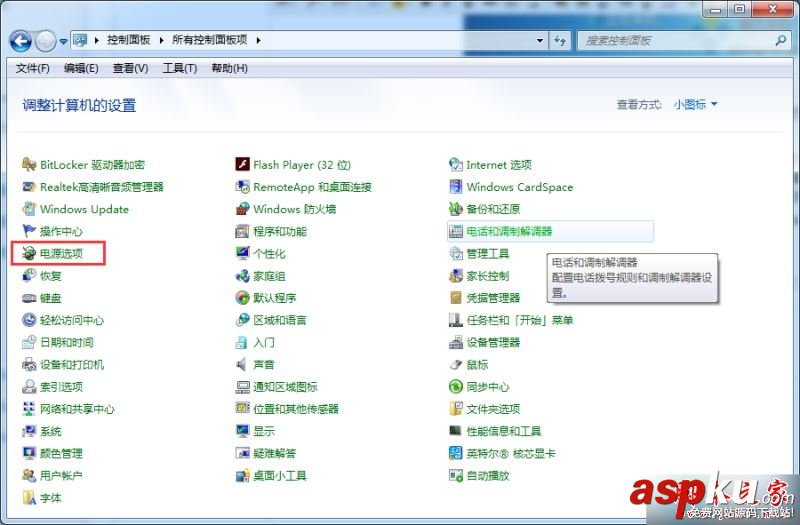The width and height of the screenshot is (800, 525).
Task: Open RemoteApp 和桌面连接 icon
Action: (242, 187)
